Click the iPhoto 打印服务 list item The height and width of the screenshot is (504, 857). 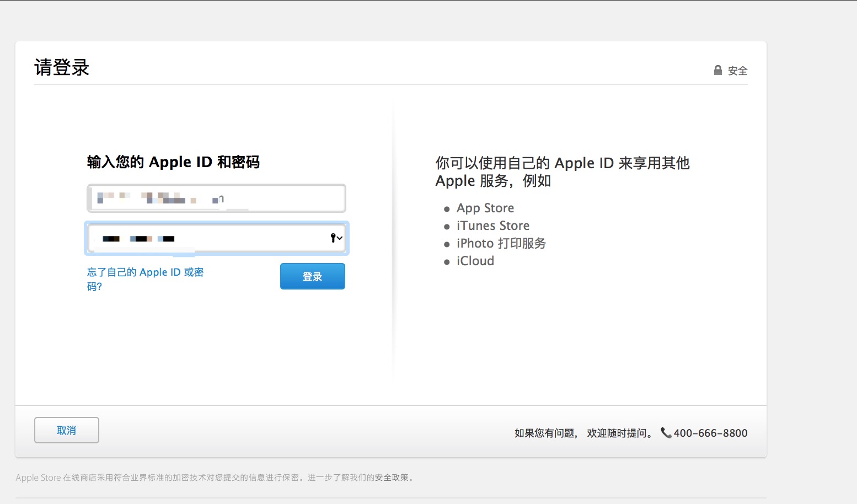(501, 243)
